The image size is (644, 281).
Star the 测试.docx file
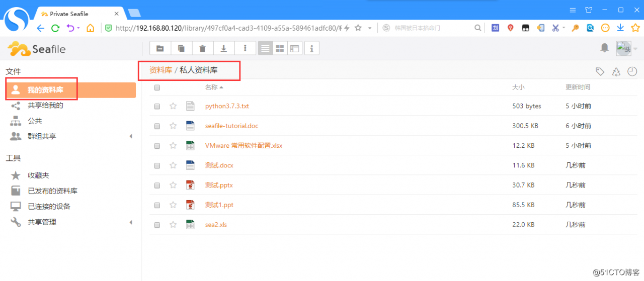point(173,165)
